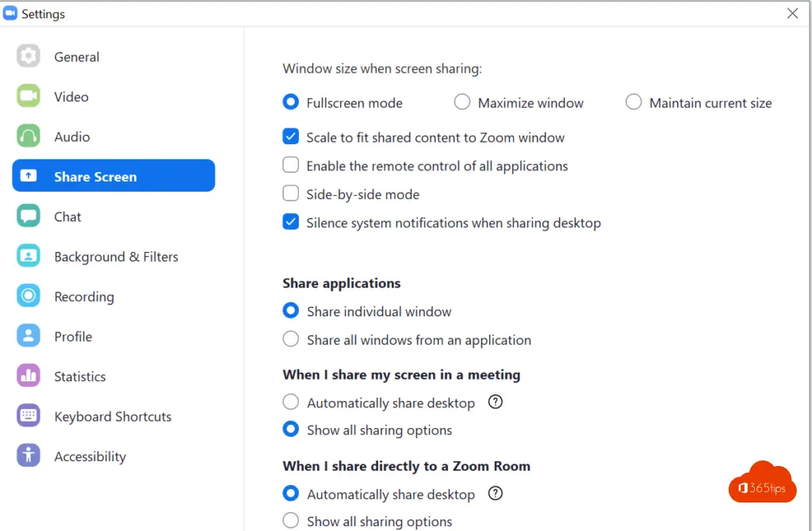Image resolution: width=812 pixels, height=531 pixels.
Task: Select the Audio headphones icon
Action: 29,136
